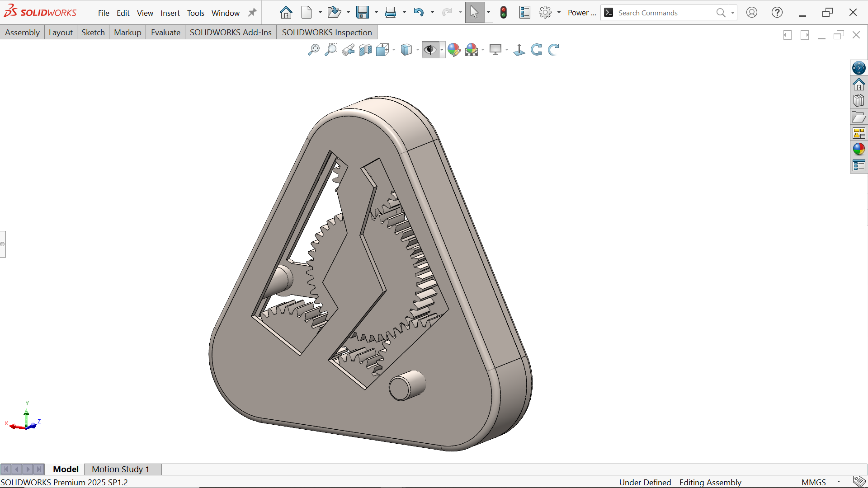Expand Undo history dropdown arrow
This screenshot has height=488, width=868.
(432, 13)
